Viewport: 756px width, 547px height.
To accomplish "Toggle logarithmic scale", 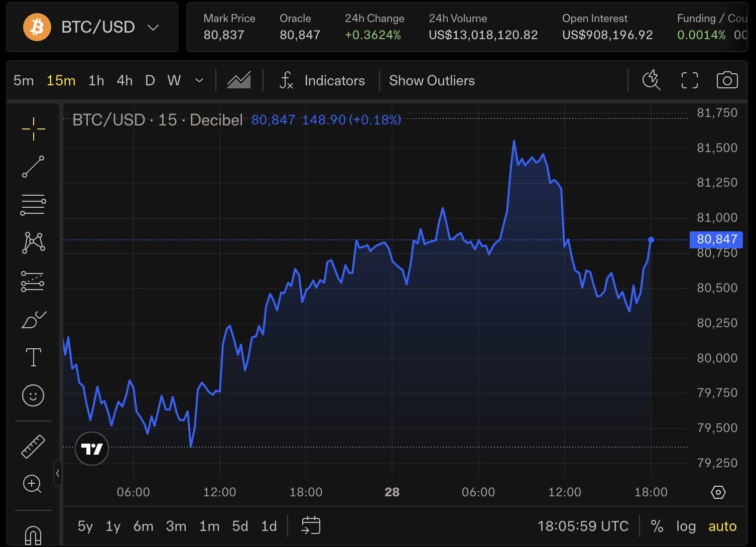I will 686,526.
